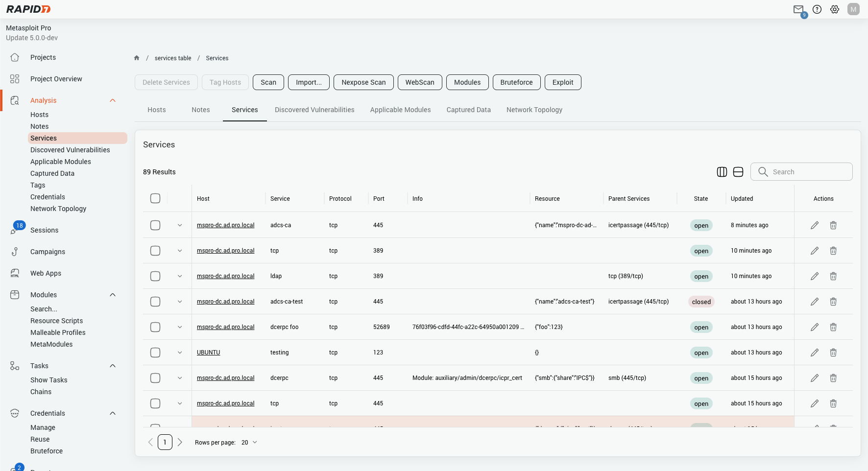Viewport: 868px width, 471px height.
Task: Edit the adcs-ca-test service row
Action: (815, 302)
